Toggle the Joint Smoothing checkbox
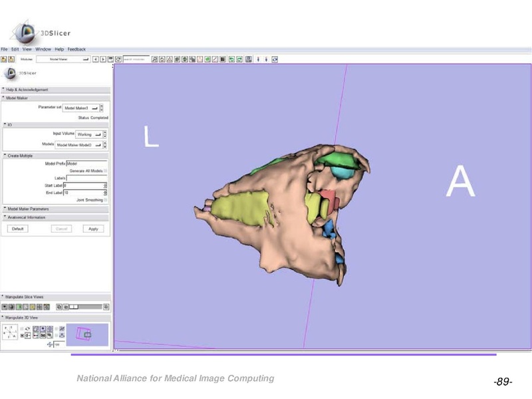The image size is (532, 399). click(x=105, y=200)
